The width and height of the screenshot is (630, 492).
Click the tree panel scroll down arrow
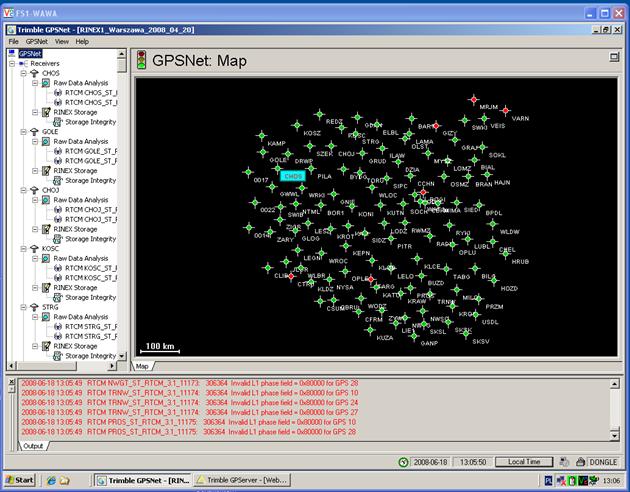pos(122,356)
